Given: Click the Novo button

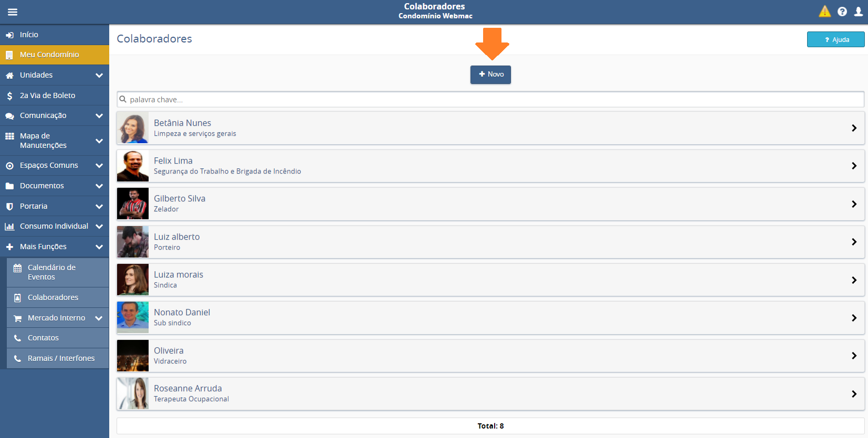Looking at the screenshot, I should click(490, 74).
